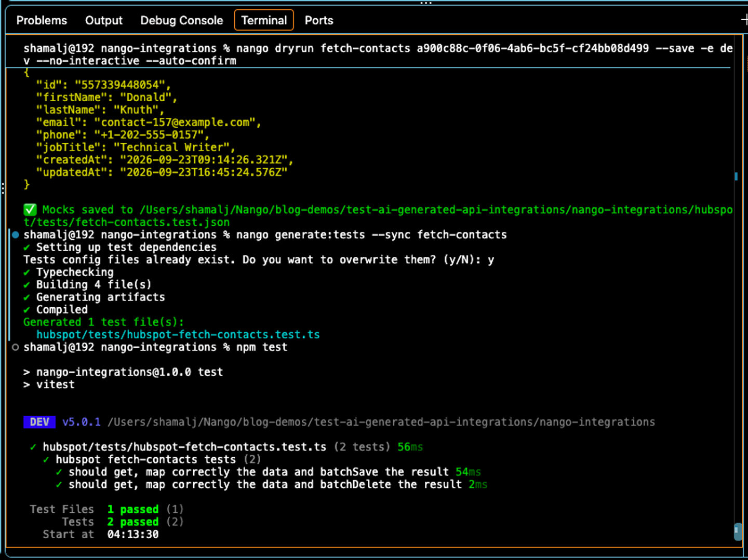The image size is (748, 560).
Task: Click the nango-integrations@1.0.0 test line
Action: click(123, 372)
